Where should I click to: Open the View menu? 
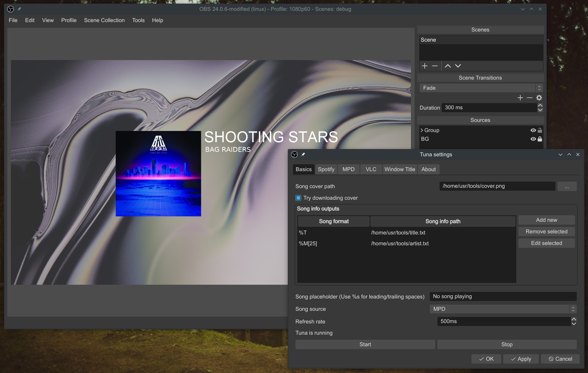click(x=48, y=20)
